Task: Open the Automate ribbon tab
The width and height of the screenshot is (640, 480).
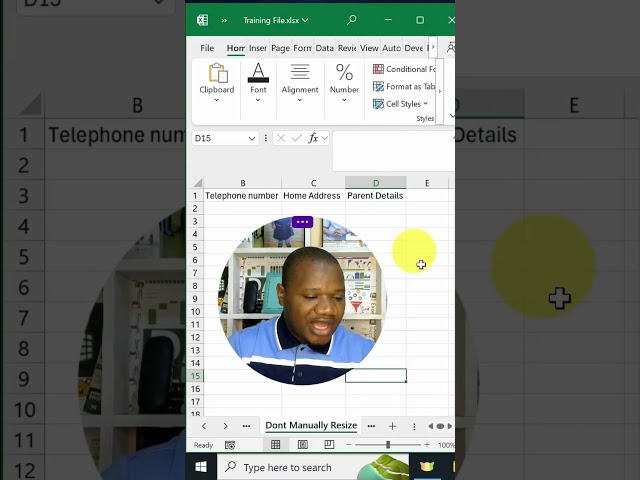Action: (391, 48)
